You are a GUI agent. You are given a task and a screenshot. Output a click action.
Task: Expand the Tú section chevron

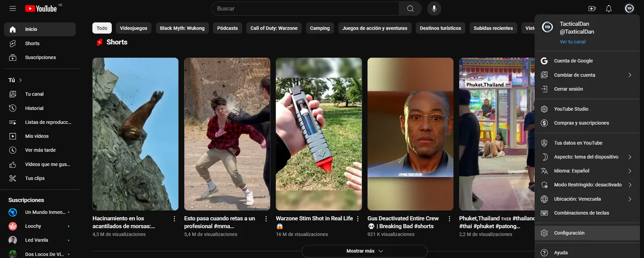coord(21,80)
